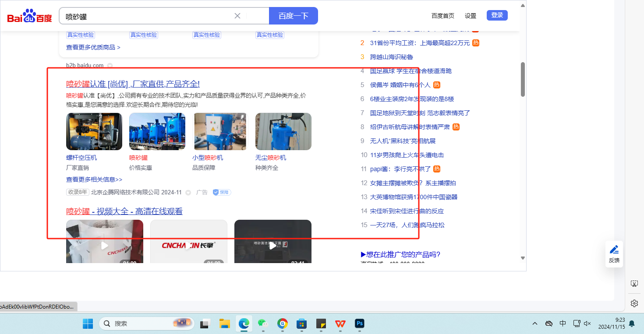Open WeChat from the taskbar
Screen dimensions: 644x334
click(263, 323)
